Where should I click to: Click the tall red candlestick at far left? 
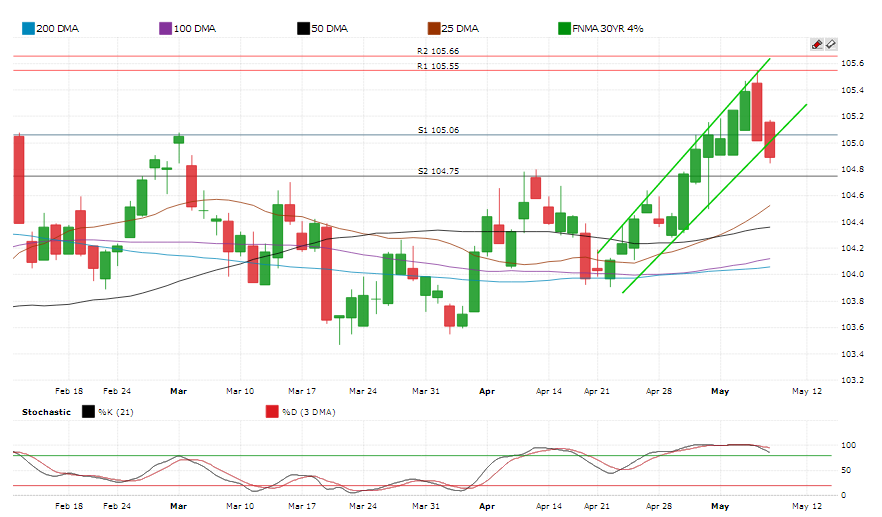point(18,179)
